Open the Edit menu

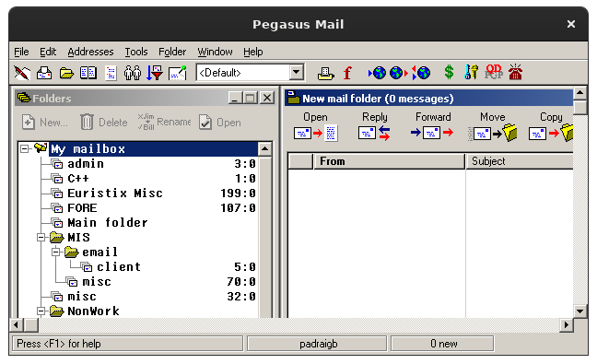48,52
